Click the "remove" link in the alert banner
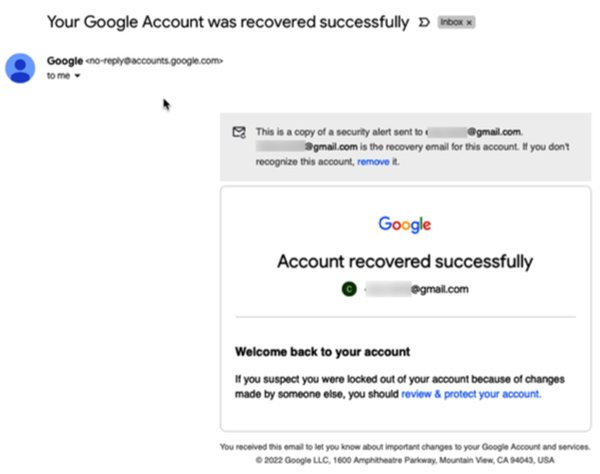The width and height of the screenshot is (600, 474). [373, 161]
